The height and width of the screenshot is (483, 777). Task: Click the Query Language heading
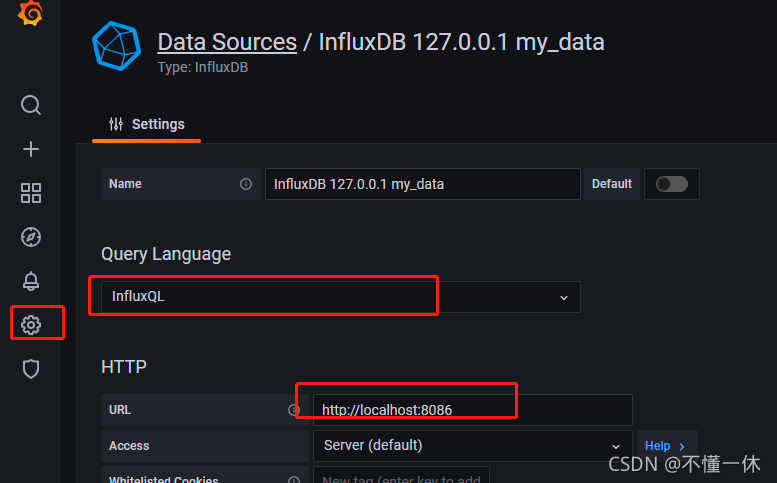click(166, 254)
